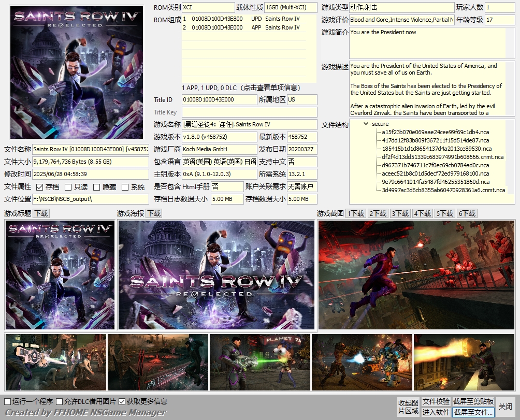
Task: Click 下载 next to 游戏海报
Action: pyautogui.click(x=153, y=213)
